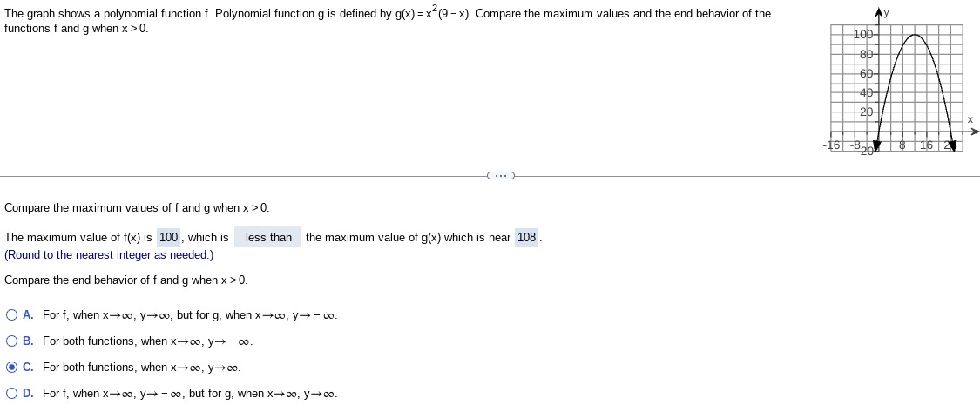The height and width of the screenshot is (419, 980).
Task: Select option D radio button
Action: [x=11, y=394]
